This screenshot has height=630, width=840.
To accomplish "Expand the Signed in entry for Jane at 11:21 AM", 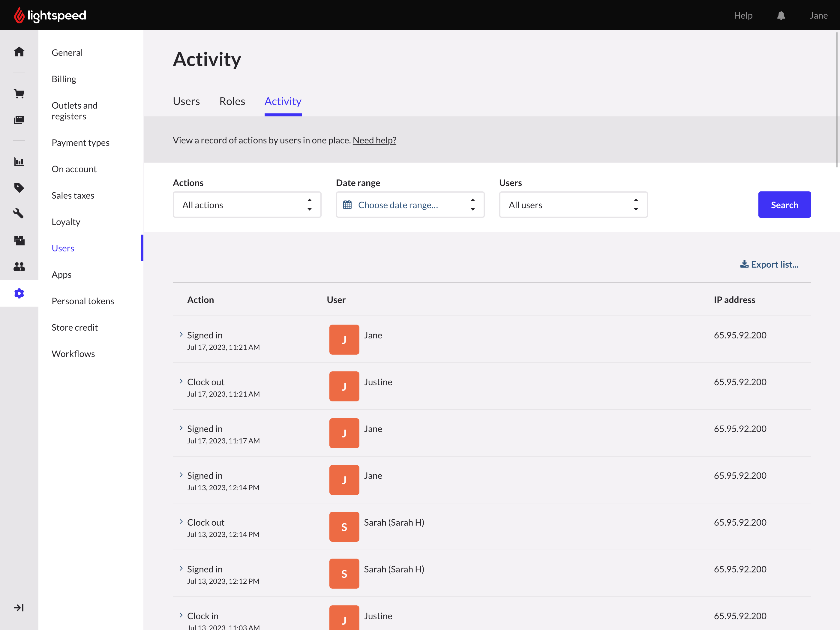I will 181,334.
